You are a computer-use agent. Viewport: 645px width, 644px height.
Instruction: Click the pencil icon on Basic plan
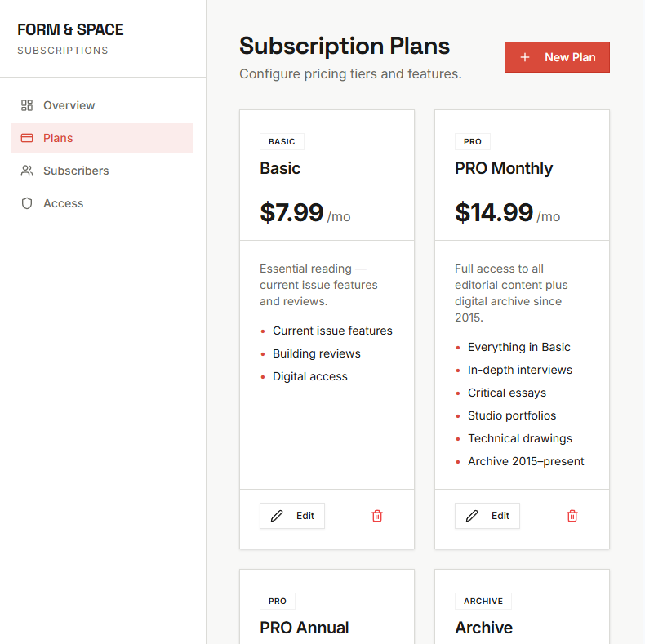(x=277, y=516)
